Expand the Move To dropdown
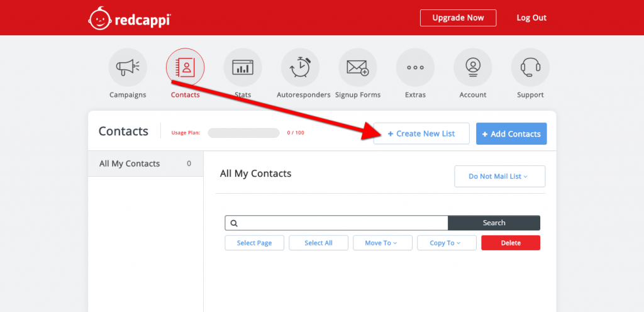This screenshot has height=312, width=644. 382,243
